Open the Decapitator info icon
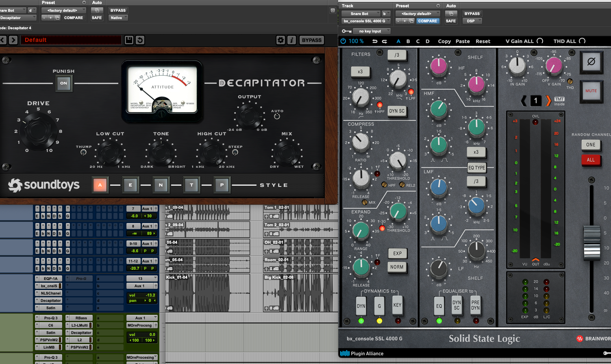Screen dimensions: 611x364 click(291, 40)
